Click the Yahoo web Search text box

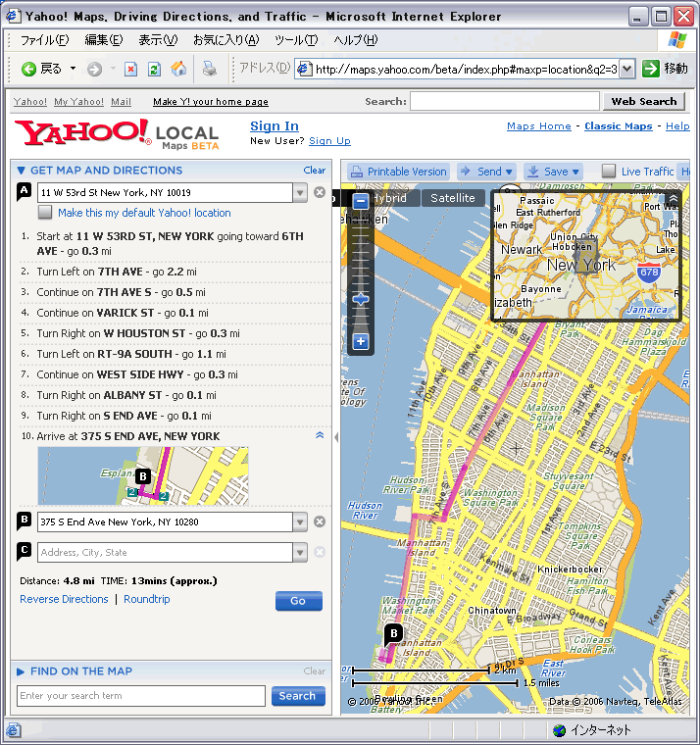pos(505,101)
